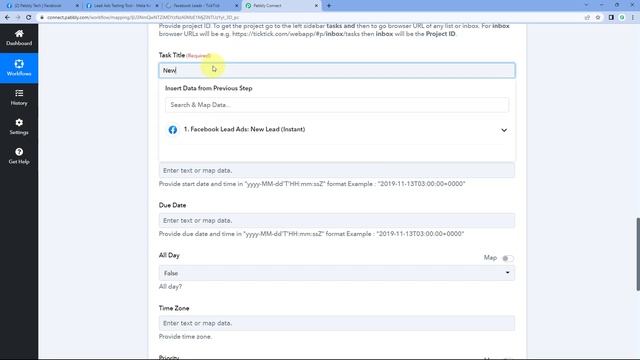Open the Settings gear in the sidebar

(x=19, y=127)
